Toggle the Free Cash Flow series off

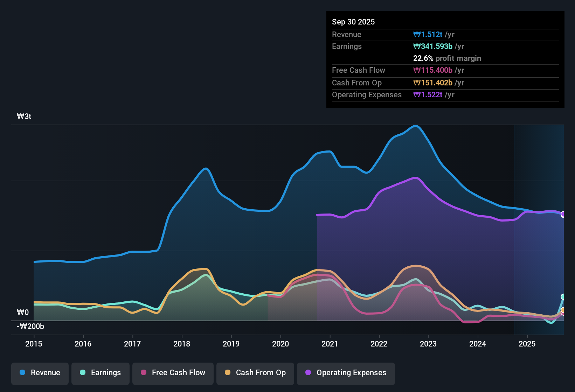click(173, 373)
